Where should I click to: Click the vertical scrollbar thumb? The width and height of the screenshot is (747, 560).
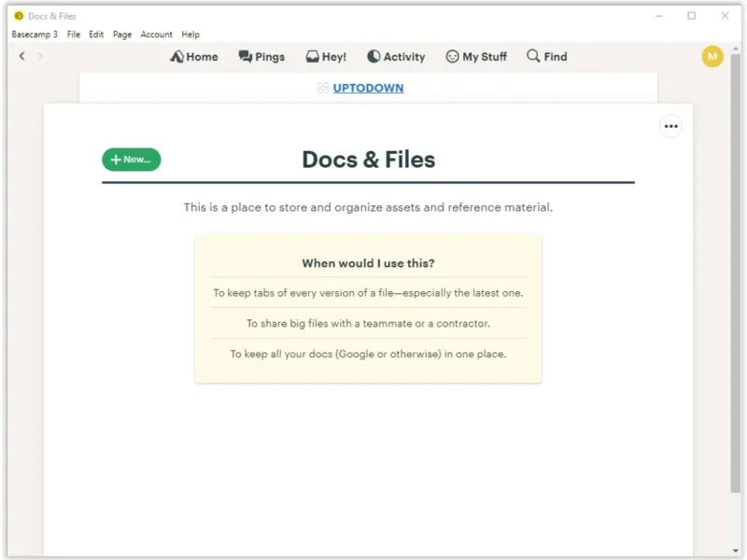736,273
